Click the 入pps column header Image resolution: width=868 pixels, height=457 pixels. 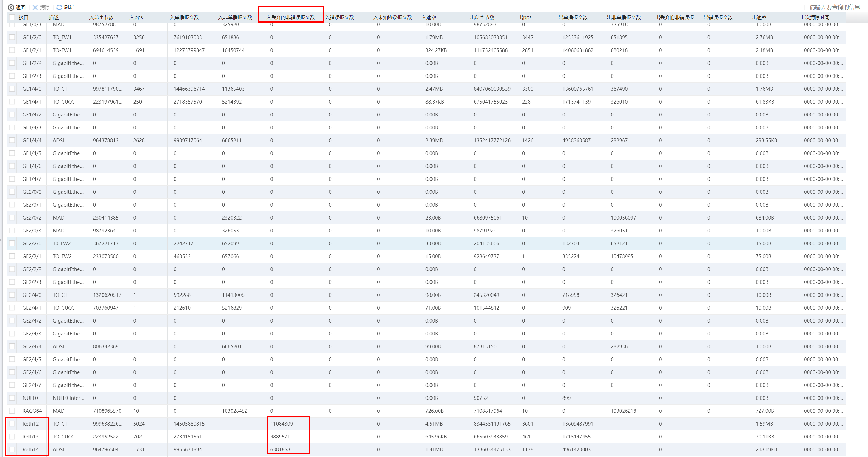136,17
